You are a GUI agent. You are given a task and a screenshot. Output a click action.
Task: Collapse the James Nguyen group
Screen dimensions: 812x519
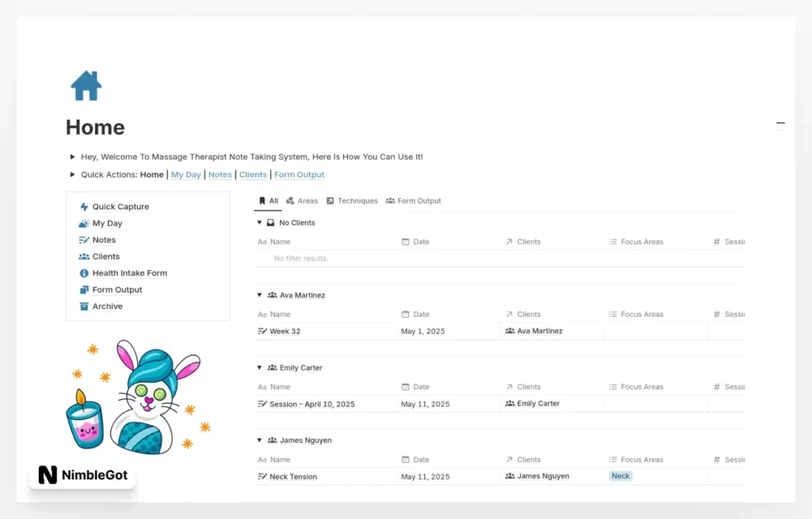(x=259, y=440)
